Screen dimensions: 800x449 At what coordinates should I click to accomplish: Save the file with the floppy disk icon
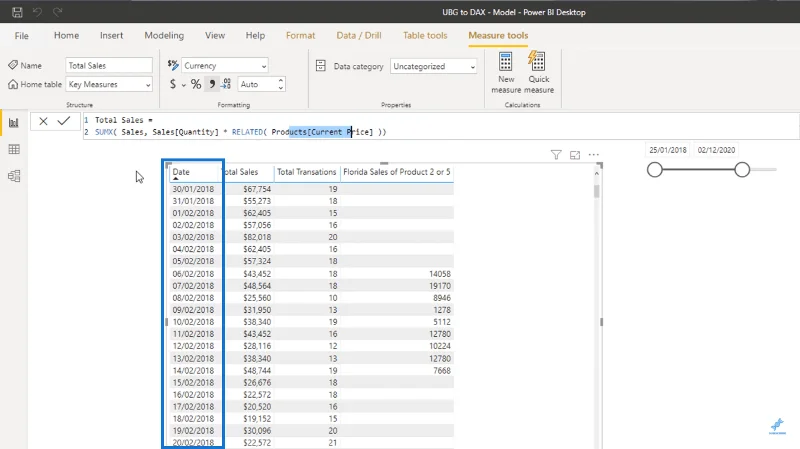(17, 12)
